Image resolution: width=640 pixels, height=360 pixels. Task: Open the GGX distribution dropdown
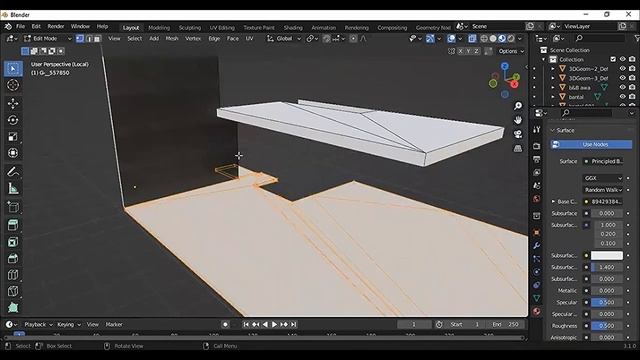(603, 178)
